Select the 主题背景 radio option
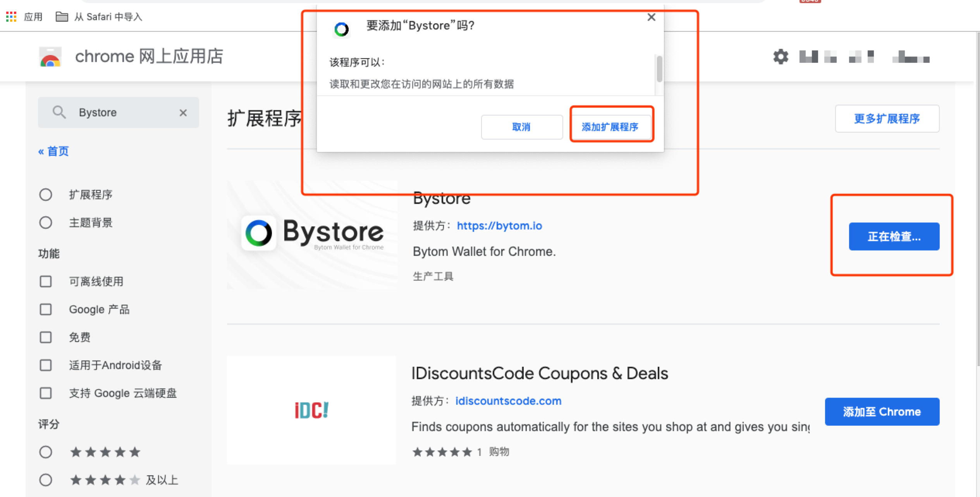Image resolution: width=980 pixels, height=497 pixels. click(46, 223)
